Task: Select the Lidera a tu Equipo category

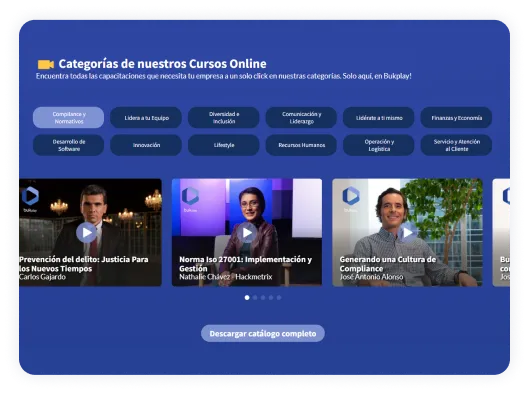Action: [x=146, y=118]
